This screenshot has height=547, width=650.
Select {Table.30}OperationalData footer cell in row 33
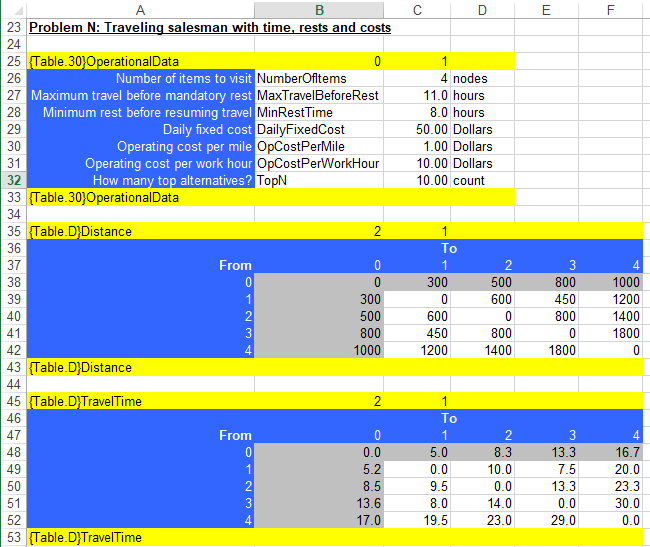pyautogui.click(x=140, y=197)
